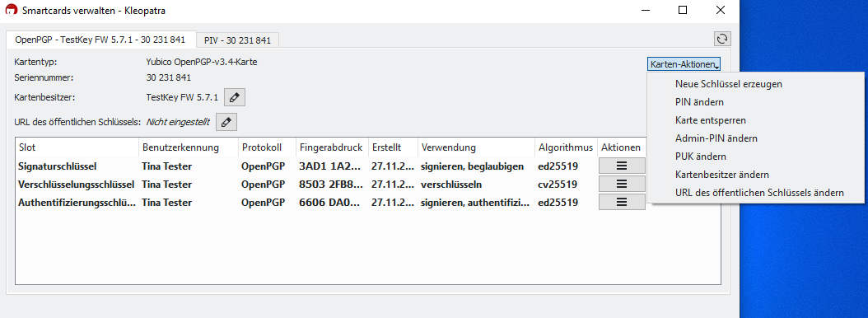Toggle the Karten-Aktionen dropdown button
This screenshot has height=318, width=868.
coord(684,64)
